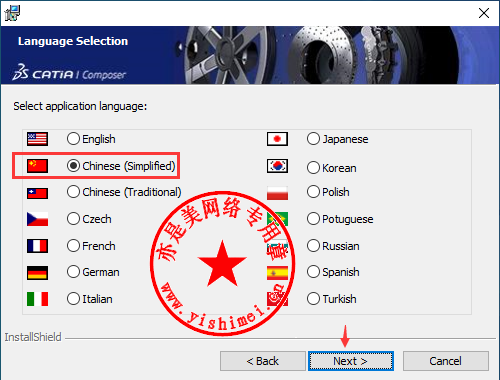
Task: Click the Czech flag icon
Action: 37,219
